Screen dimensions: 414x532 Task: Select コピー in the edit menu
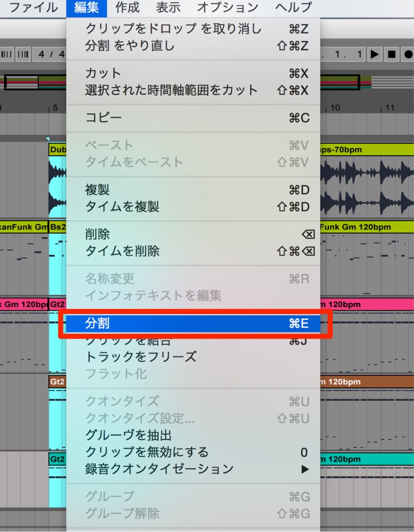pyautogui.click(x=193, y=118)
